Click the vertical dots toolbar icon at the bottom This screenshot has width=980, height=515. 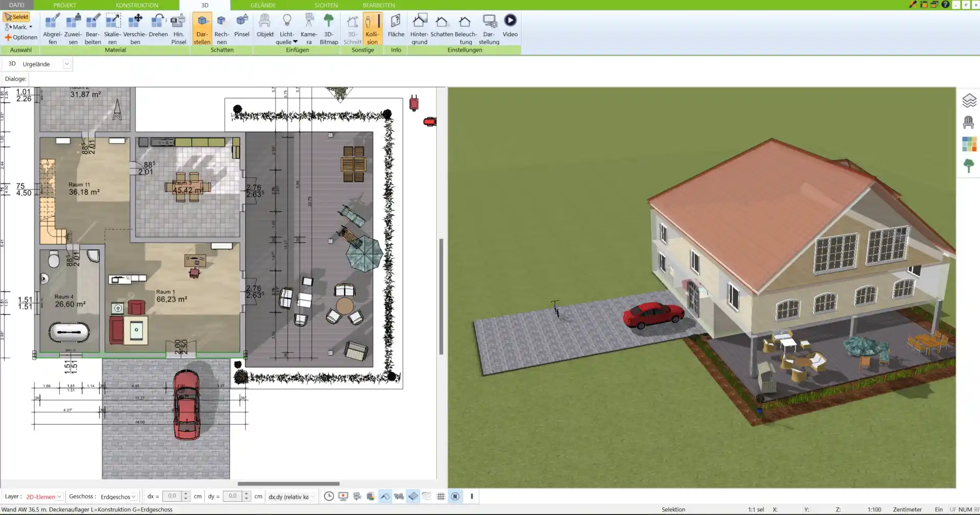472,496
